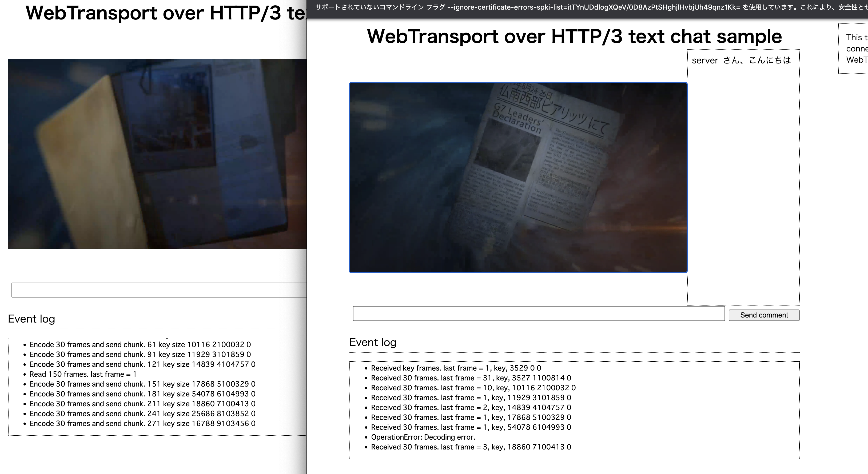Select the Received log entry with 18860 7100413
Viewport: 868px width, 474px height.
[471, 447]
